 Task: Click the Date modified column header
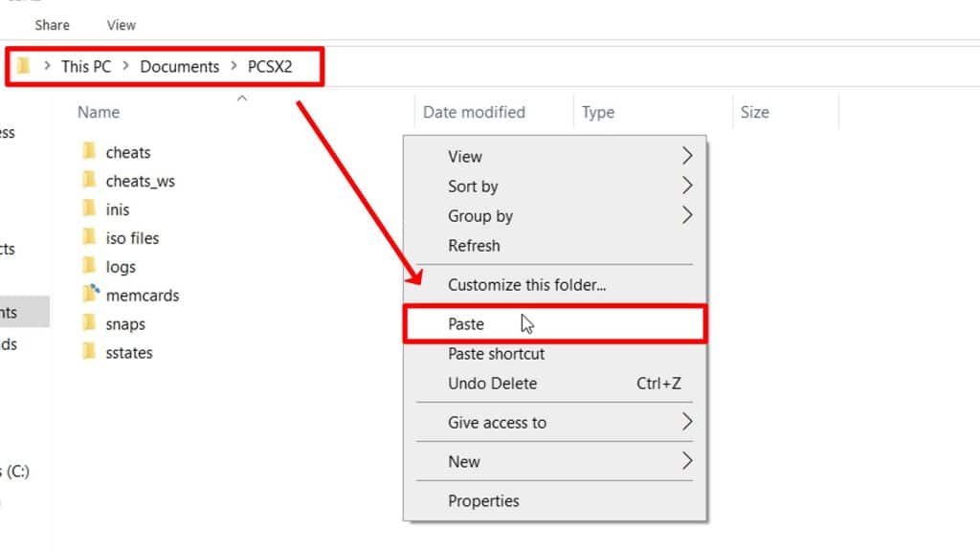tap(474, 112)
